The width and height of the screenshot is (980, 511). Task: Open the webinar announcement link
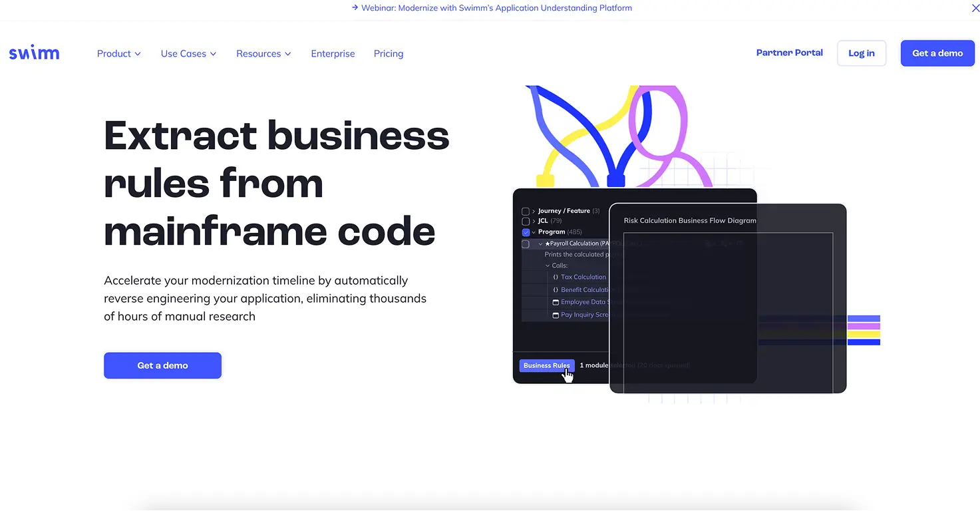tap(492, 8)
